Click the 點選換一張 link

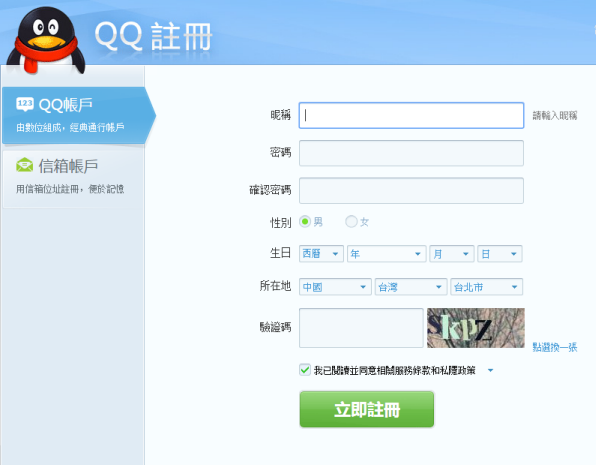[555, 347]
